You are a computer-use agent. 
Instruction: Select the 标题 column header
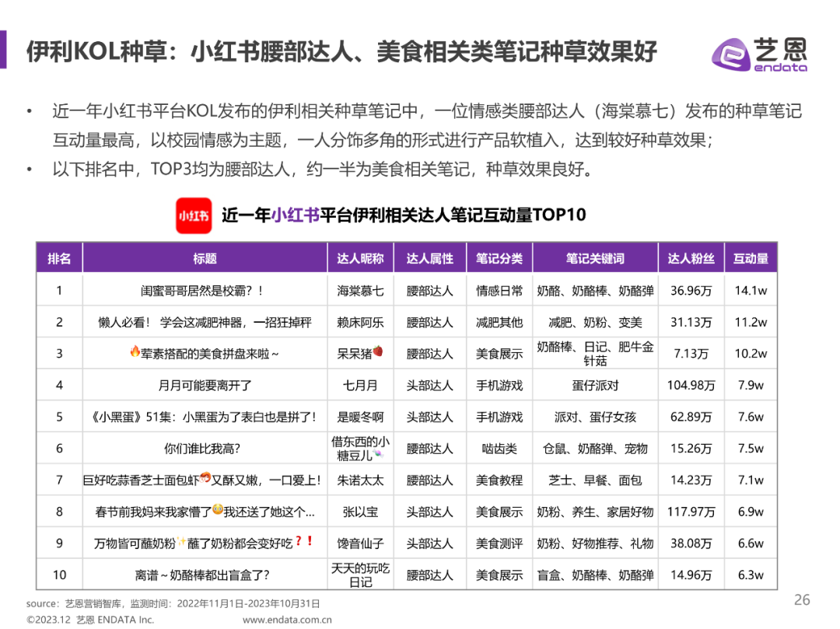pos(205,259)
